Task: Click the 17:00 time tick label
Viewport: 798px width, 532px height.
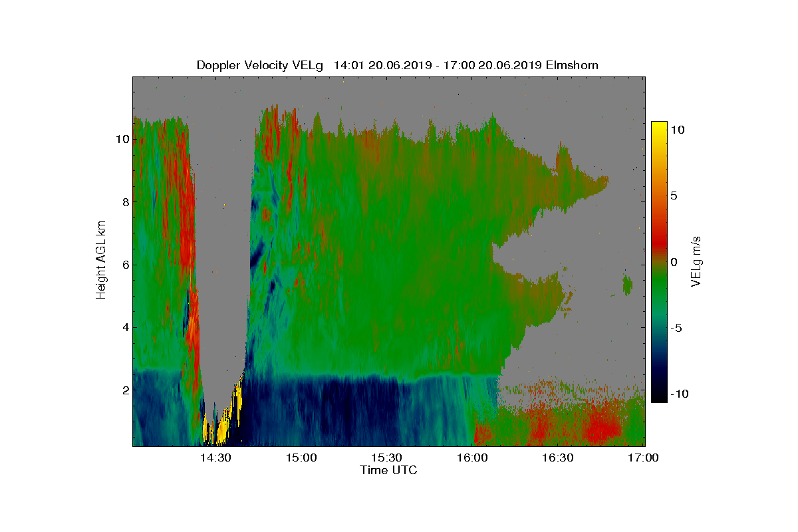Action: point(643,458)
